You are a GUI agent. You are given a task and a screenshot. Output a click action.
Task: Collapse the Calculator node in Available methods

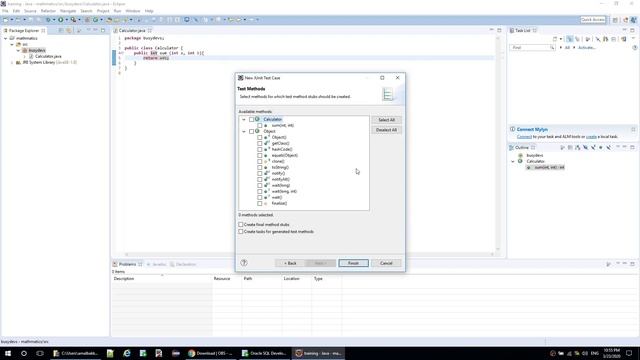click(244, 120)
